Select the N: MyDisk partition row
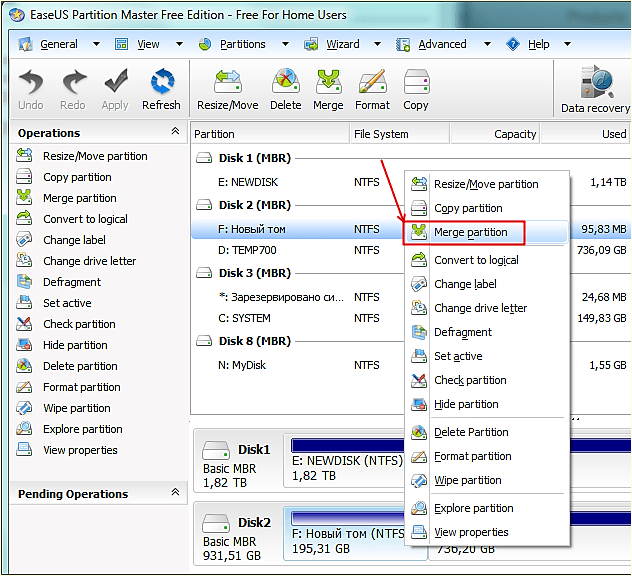 click(298, 365)
